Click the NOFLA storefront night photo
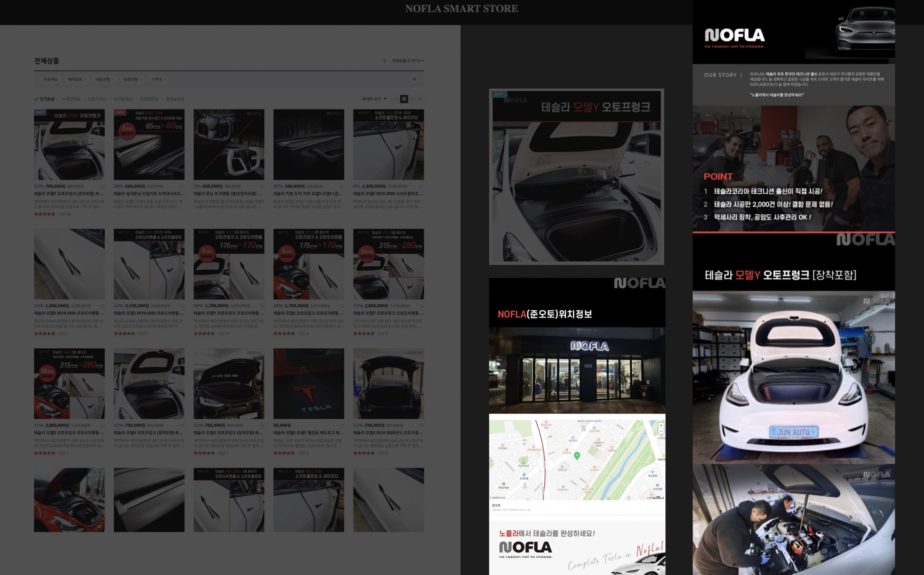 (x=577, y=370)
